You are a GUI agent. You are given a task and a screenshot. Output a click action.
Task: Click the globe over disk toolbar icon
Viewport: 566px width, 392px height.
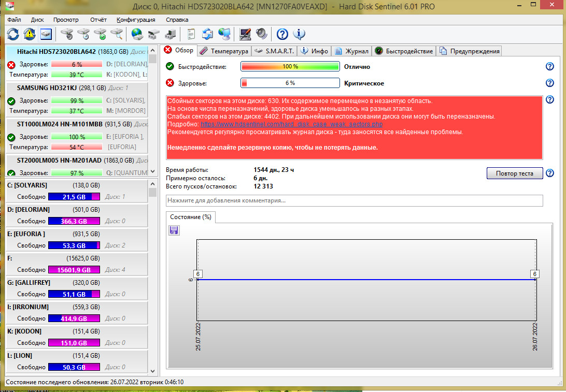(137, 34)
